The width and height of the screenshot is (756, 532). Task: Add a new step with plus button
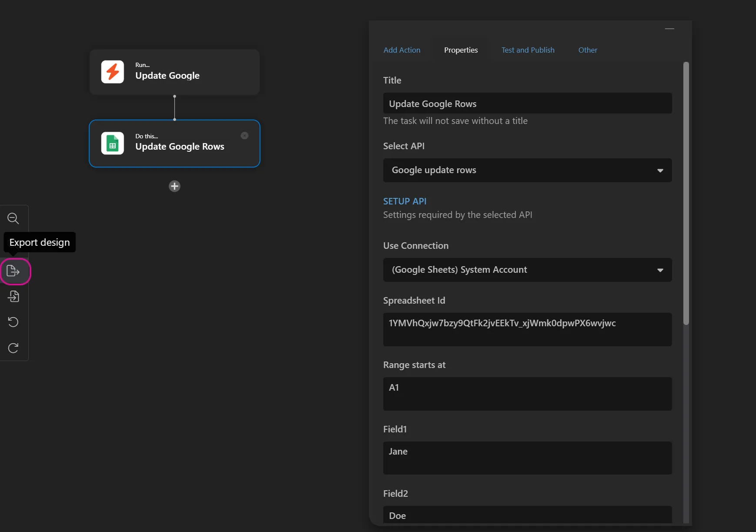point(174,186)
